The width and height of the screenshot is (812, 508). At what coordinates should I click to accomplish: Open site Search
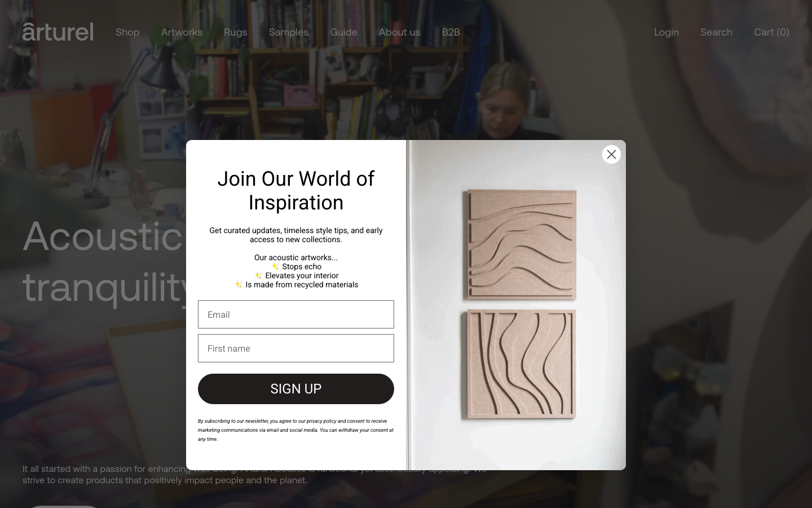(x=716, y=32)
